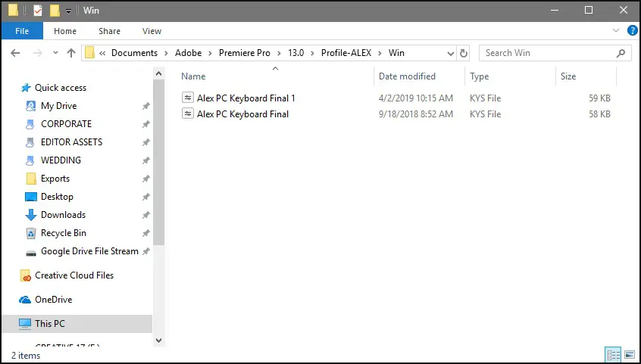Click Adobe in the address path
641x364 pixels.
[x=188, y=53]
